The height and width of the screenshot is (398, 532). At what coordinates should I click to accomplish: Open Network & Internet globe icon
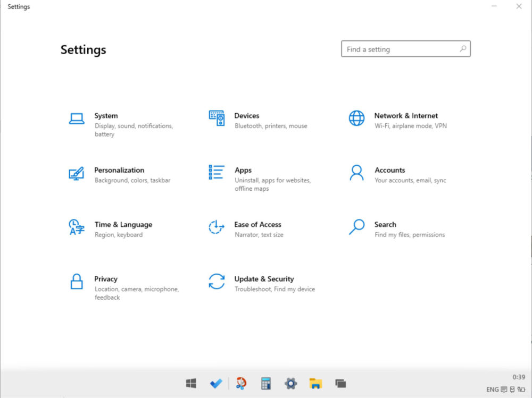point(356,118)
